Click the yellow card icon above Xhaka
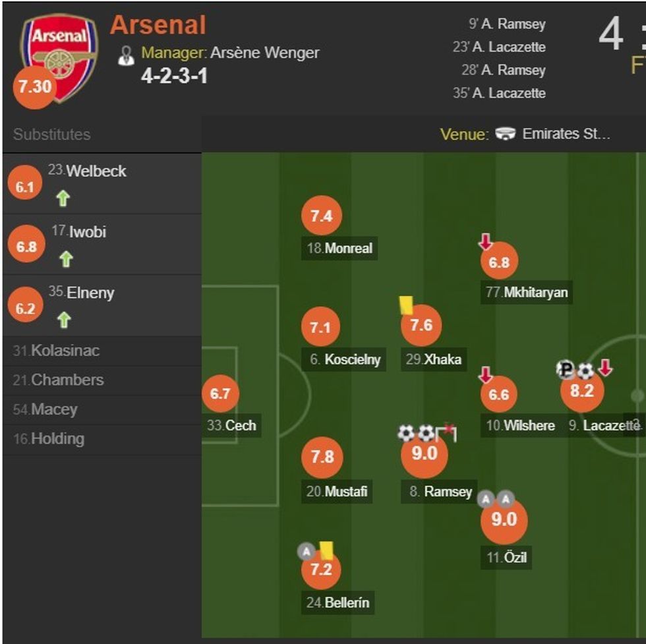The height and width of the screenshot is (644, 646). click(x=405, y=306)
